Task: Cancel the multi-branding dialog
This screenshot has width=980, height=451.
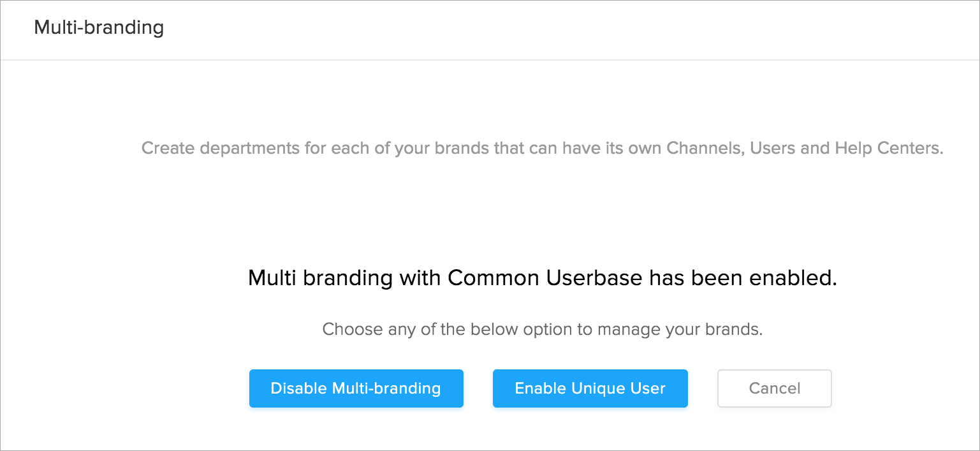Action: point(774,388)
